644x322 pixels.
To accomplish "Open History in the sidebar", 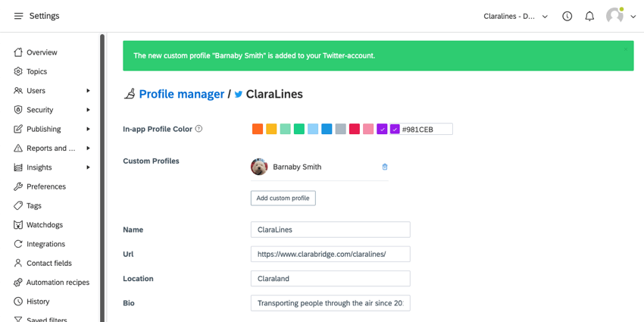I will coord(38,302).
